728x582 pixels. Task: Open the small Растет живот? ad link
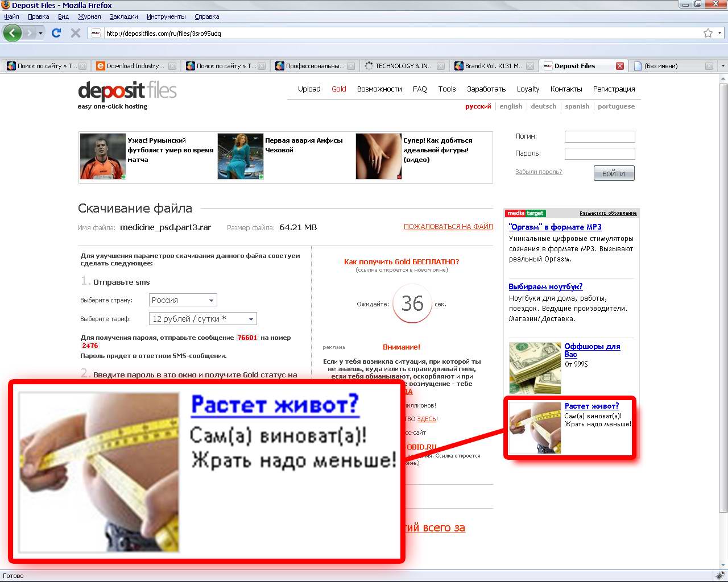(x=591, y=406)
